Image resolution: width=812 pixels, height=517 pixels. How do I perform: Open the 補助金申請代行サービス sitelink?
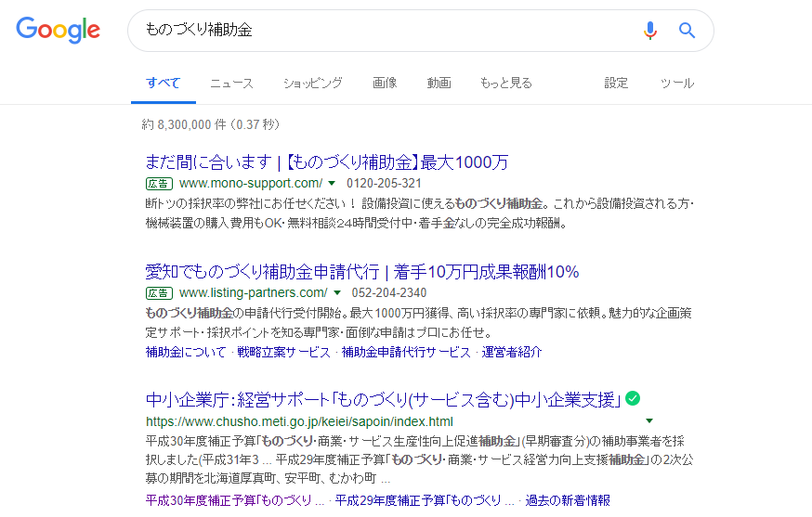[406, 353]
